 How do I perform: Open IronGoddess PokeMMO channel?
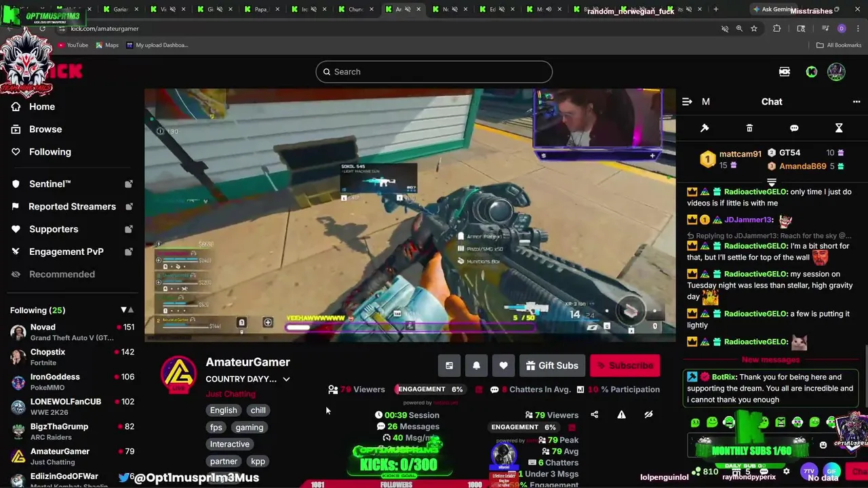(71, 382)
